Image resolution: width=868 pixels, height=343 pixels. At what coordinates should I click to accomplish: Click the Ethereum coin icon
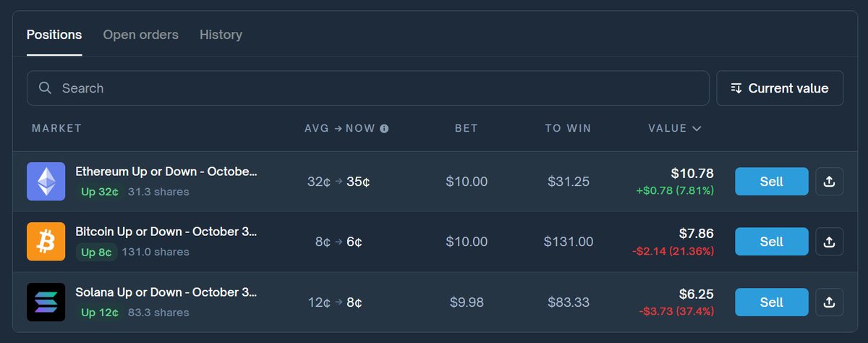pyautogui.click(x=46, y=181)
